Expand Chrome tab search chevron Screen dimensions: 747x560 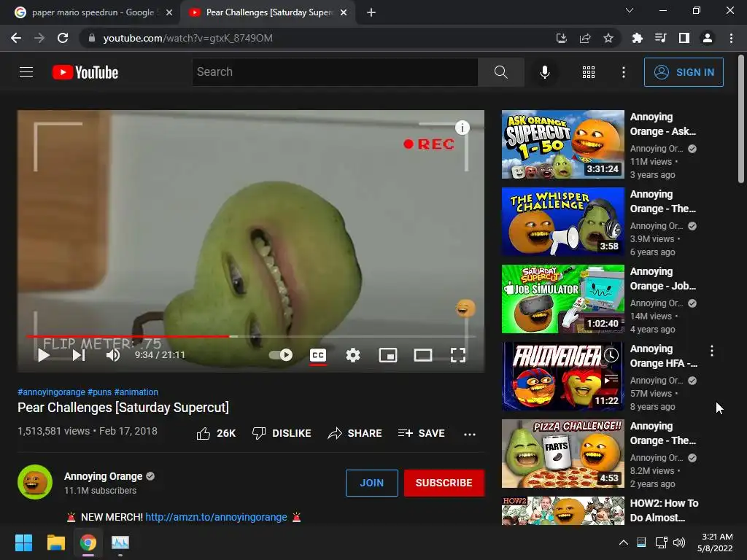(x=630, y=10)
